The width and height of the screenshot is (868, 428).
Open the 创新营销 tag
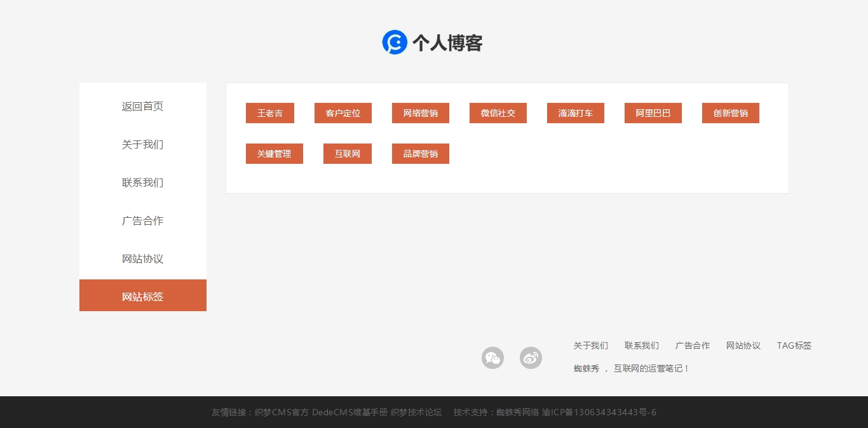click(730, 113)
